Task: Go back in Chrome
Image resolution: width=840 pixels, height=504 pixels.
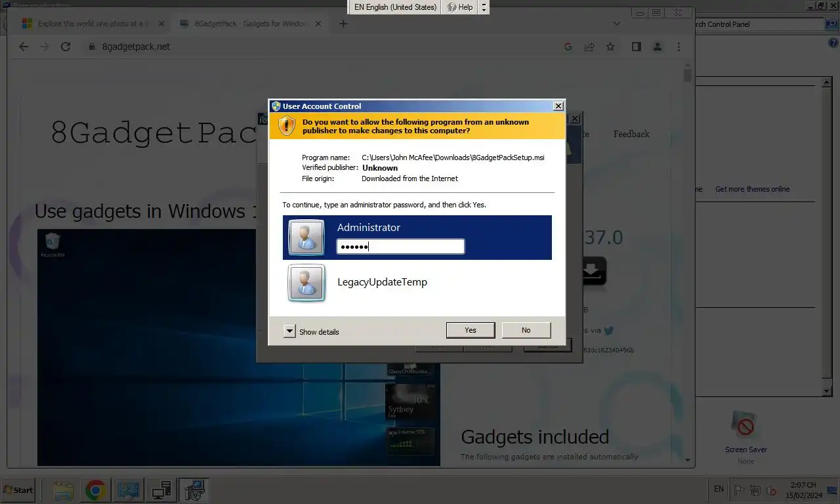Action: click(x=24, y=47)
